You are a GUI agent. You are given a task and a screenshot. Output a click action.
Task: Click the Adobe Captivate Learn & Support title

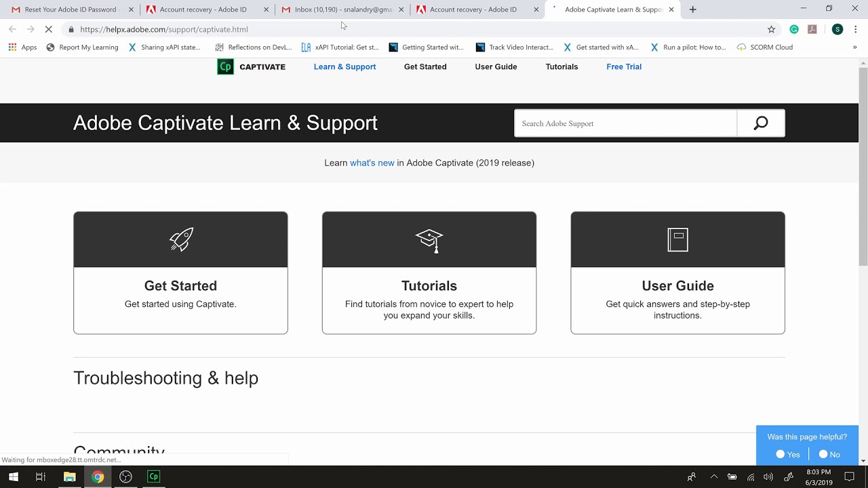click(225, 123)
